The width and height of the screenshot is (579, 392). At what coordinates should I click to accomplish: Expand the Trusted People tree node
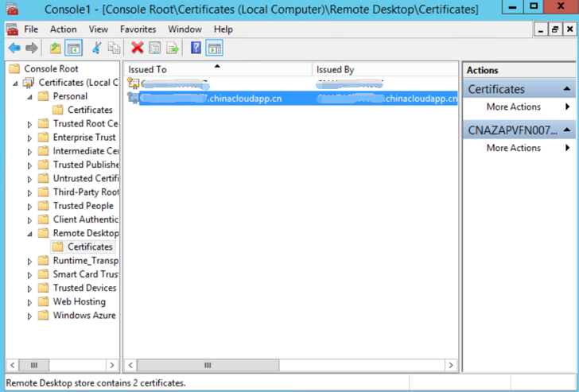30,207
